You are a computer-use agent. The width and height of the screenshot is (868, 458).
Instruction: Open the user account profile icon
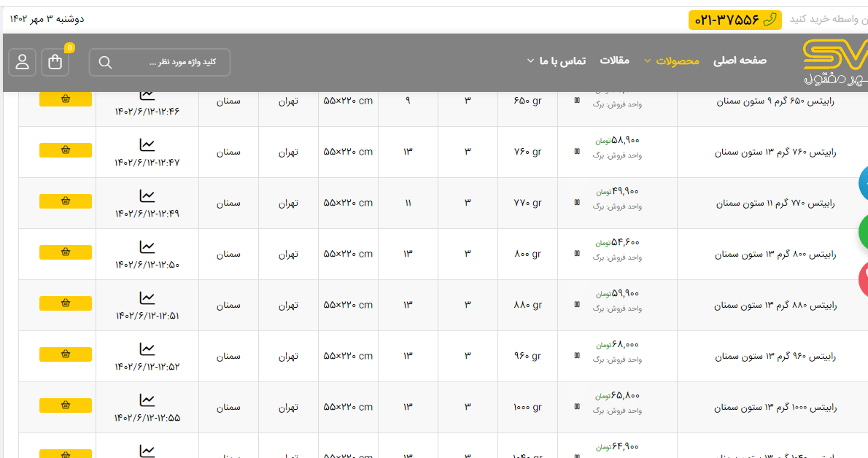(23, 62)
